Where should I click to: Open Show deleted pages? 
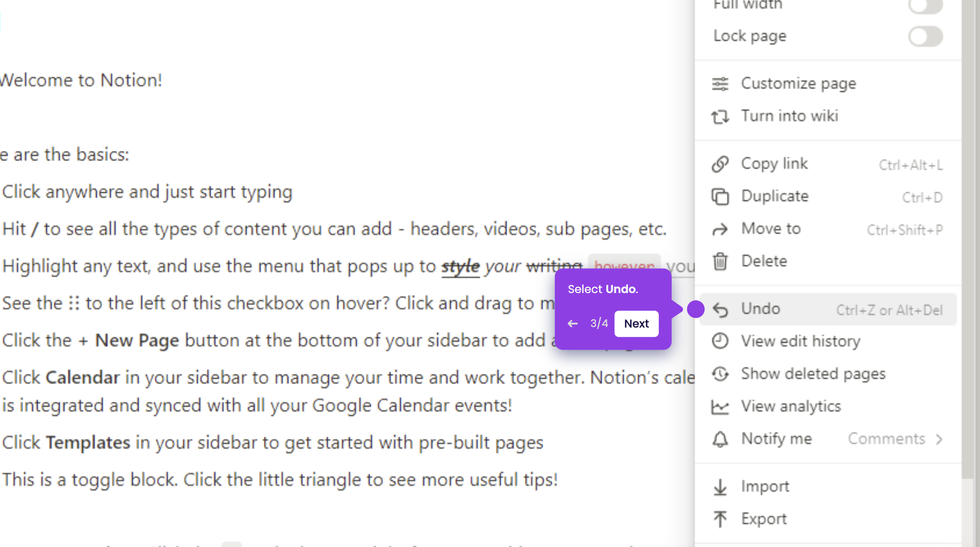click(x=813, y=374)
